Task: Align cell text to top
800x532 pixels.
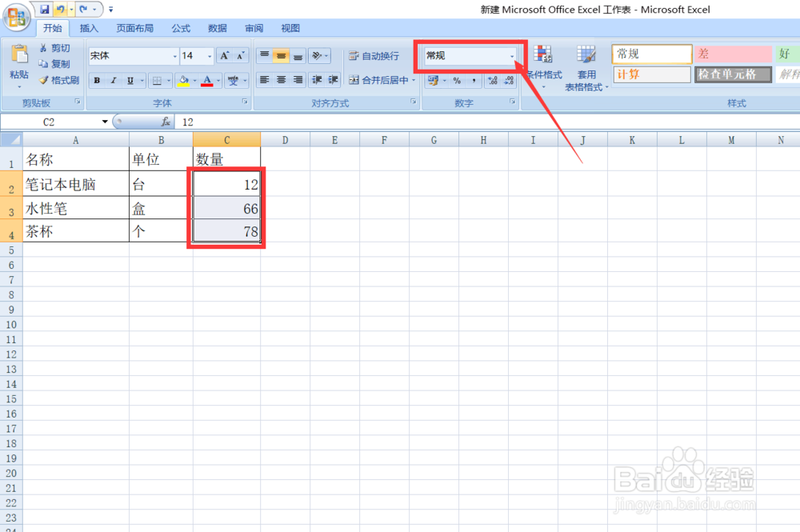Action: (264, 55)
